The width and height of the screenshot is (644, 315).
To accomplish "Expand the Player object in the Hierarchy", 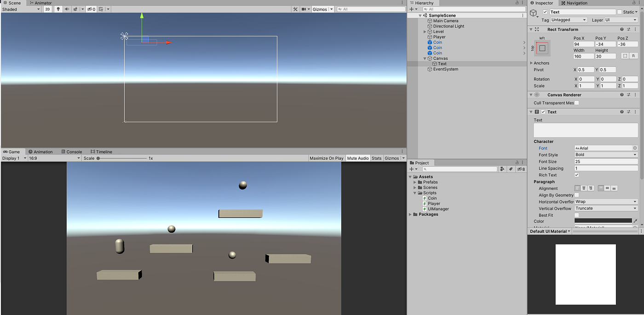I will coord(425,37).
